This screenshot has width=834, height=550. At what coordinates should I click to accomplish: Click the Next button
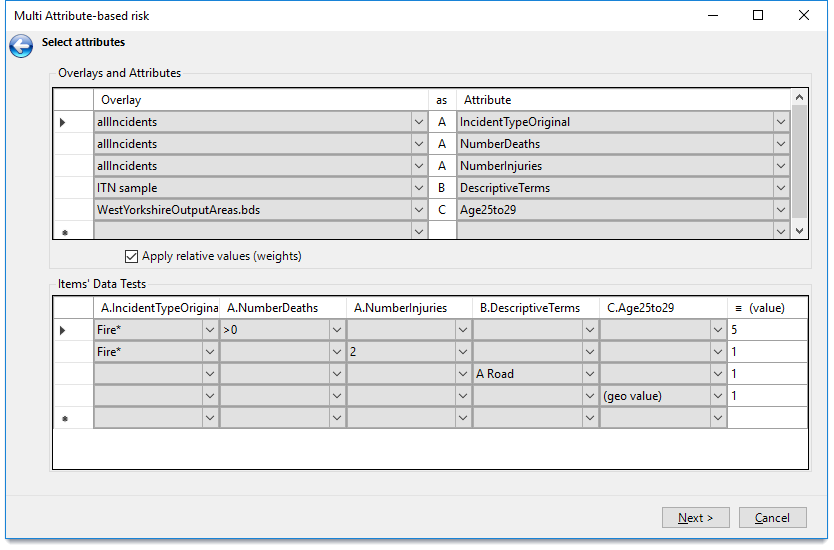(695, 518)
